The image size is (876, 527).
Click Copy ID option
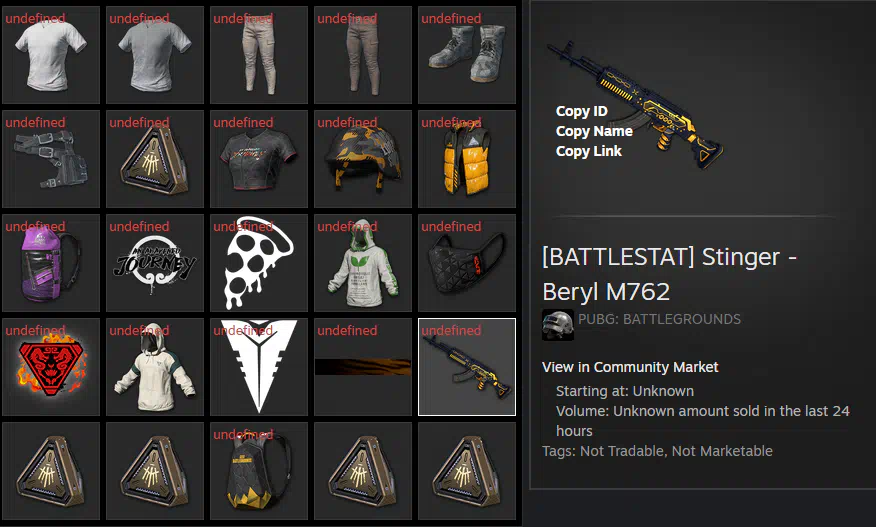point(582,111)
